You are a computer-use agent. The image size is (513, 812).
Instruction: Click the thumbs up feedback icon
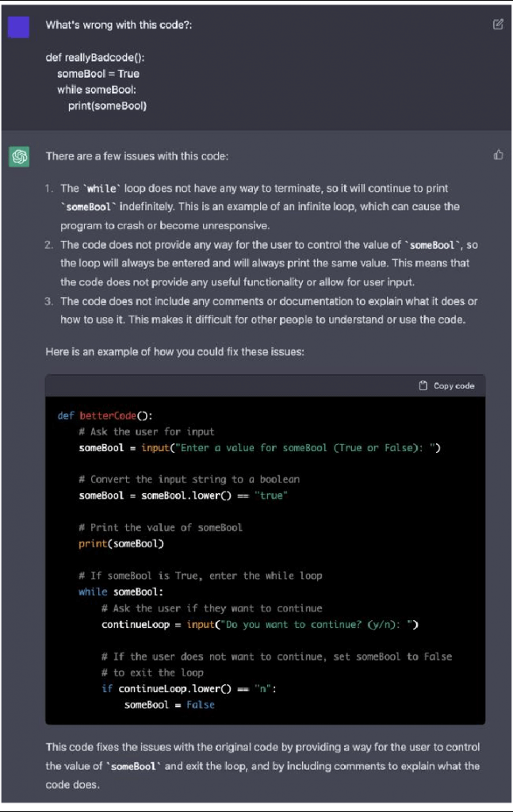click(498, 155)
